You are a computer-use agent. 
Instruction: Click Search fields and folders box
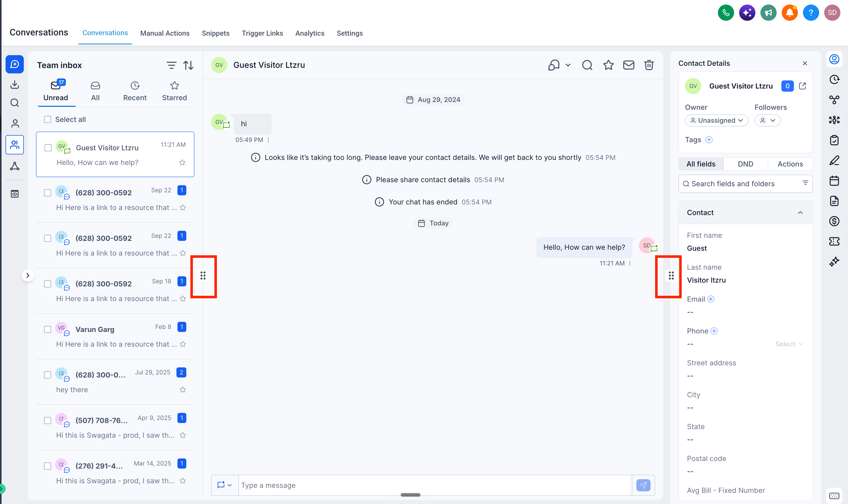point(745,184)
